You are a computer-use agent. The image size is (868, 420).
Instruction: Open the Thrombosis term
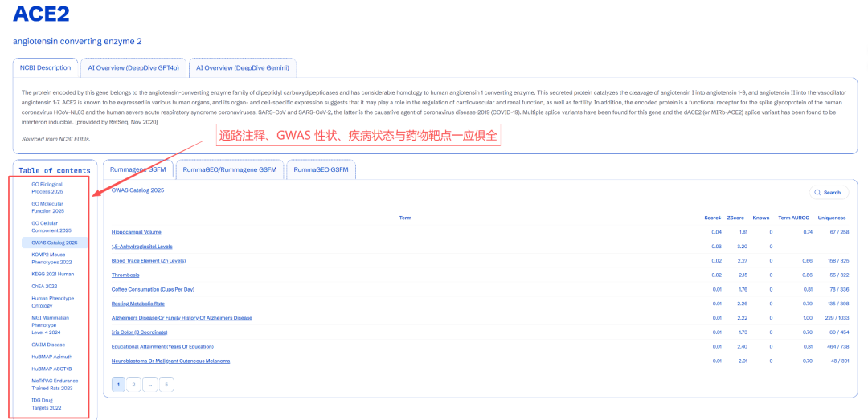(125, 275)
